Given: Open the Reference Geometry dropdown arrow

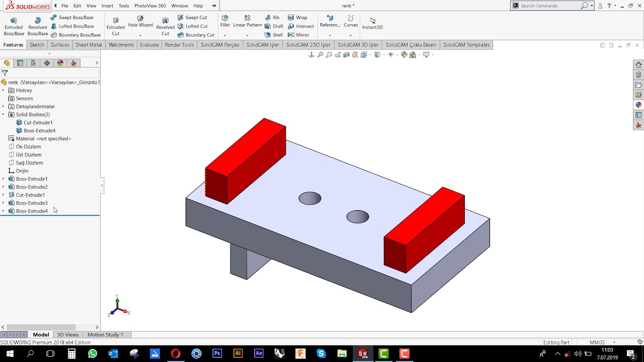Looking at the screenshot, I should (330, 36).
